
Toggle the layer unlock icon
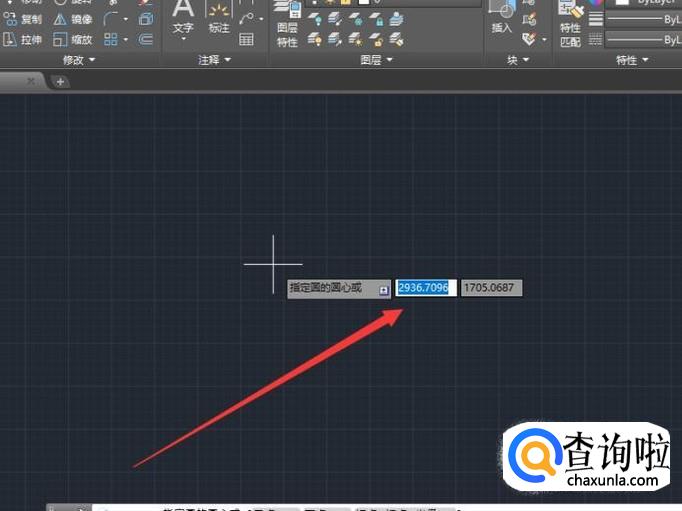coord(376,40)
